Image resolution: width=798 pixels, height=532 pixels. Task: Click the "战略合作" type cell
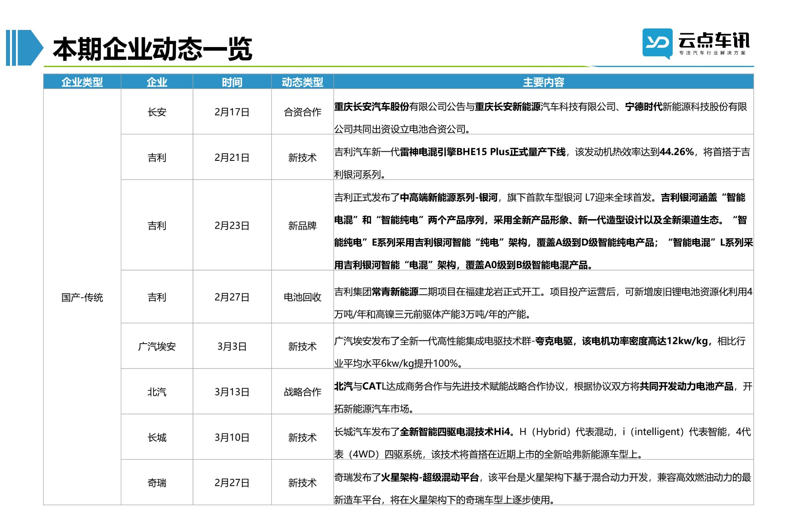tap(302, 392)
